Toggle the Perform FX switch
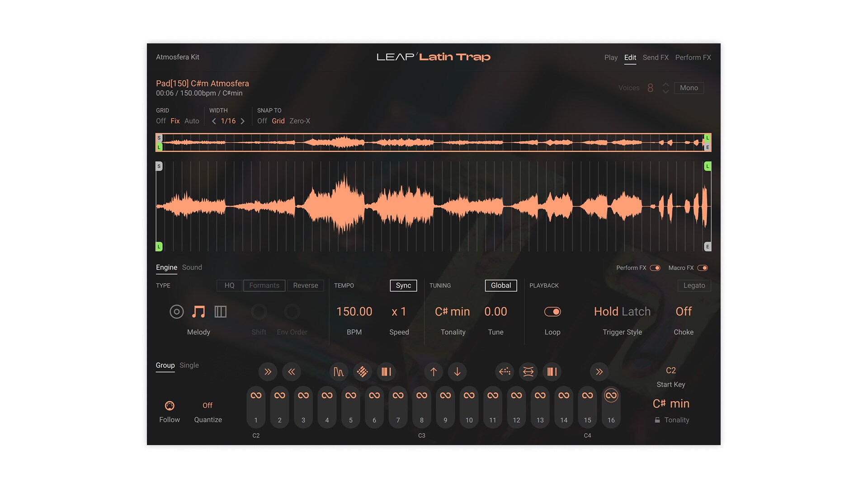Screen dimensions: 868x488 point(655,268)
